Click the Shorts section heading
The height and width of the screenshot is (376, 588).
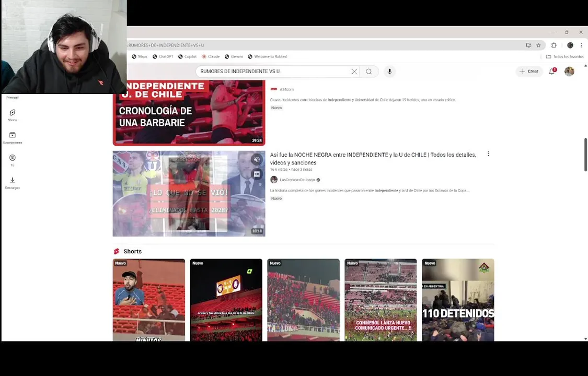pos(132,251)
